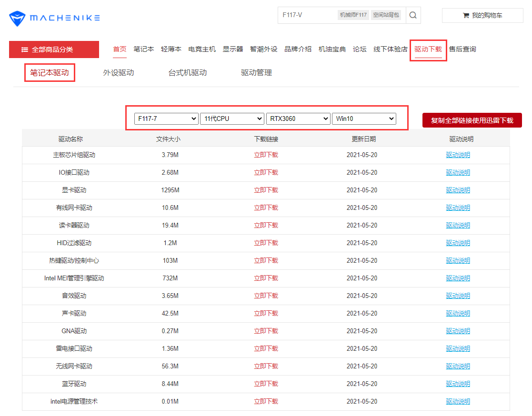The image size is (532, 416).
Task: Click 复制全部链接使用迅雷下载 button
Action: (x=472, y=120)
